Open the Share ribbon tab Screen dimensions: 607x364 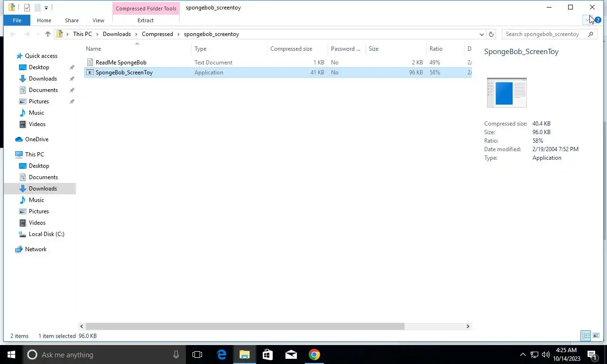[72, 20]
